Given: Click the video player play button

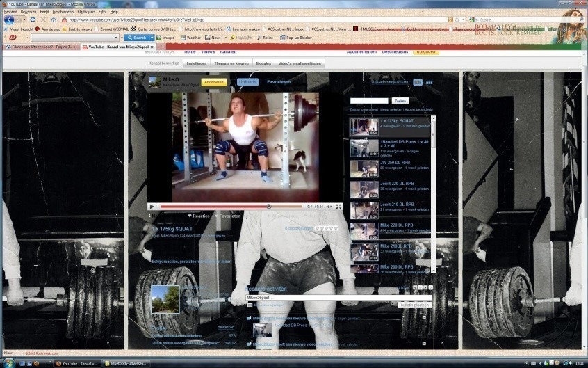Looking at the screenshot, I should [x=152, y=207].
